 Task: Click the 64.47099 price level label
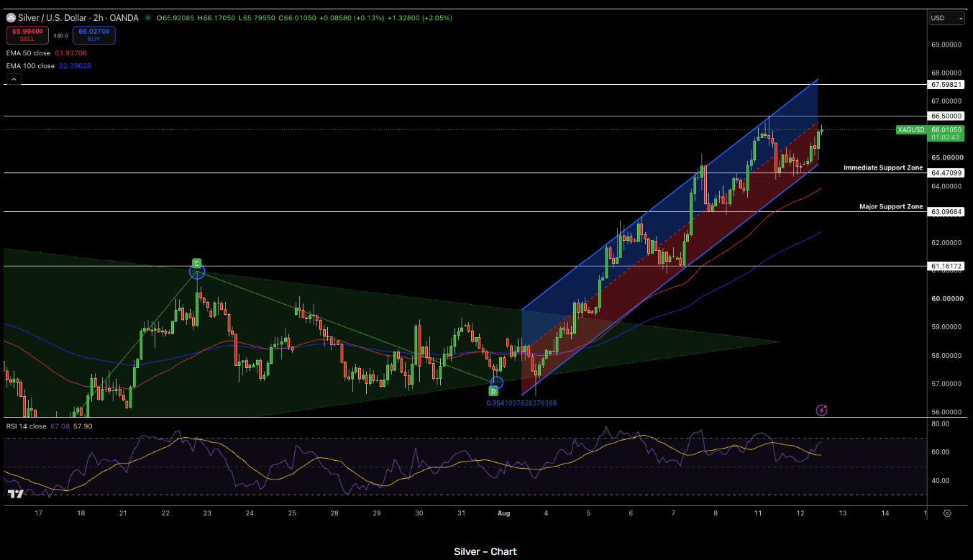(946, 173)
